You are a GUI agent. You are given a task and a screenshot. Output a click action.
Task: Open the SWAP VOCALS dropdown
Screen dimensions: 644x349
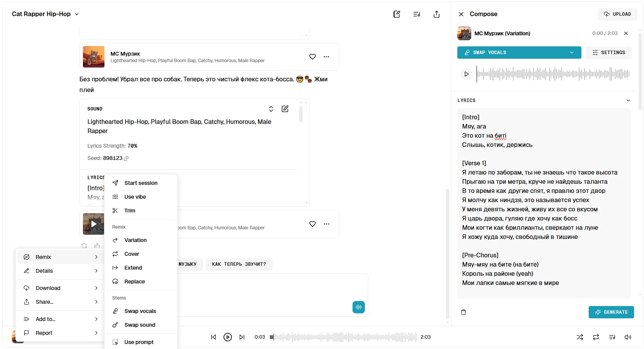pyautogui.click(x=519, y=53)
